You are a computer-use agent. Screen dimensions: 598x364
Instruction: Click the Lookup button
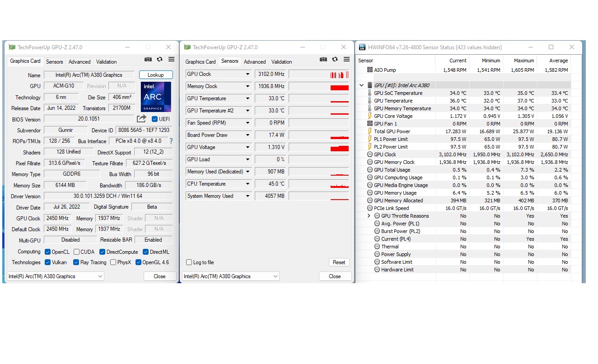(x=155, y=75)
